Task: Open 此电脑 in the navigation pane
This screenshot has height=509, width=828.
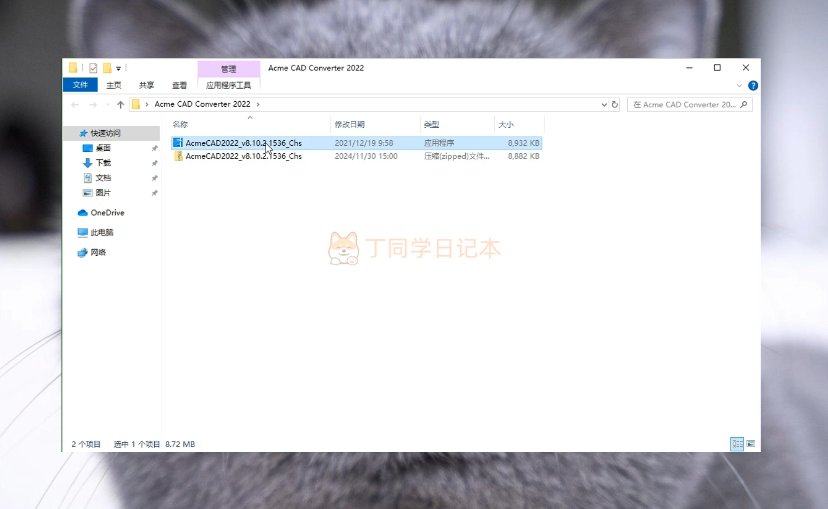Action: click(101, 232)
